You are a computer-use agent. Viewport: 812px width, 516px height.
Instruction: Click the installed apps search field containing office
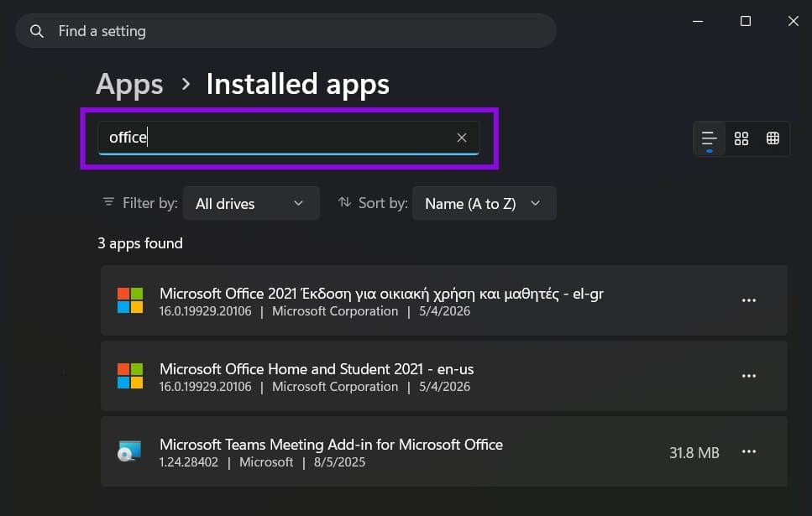[289, 138]
